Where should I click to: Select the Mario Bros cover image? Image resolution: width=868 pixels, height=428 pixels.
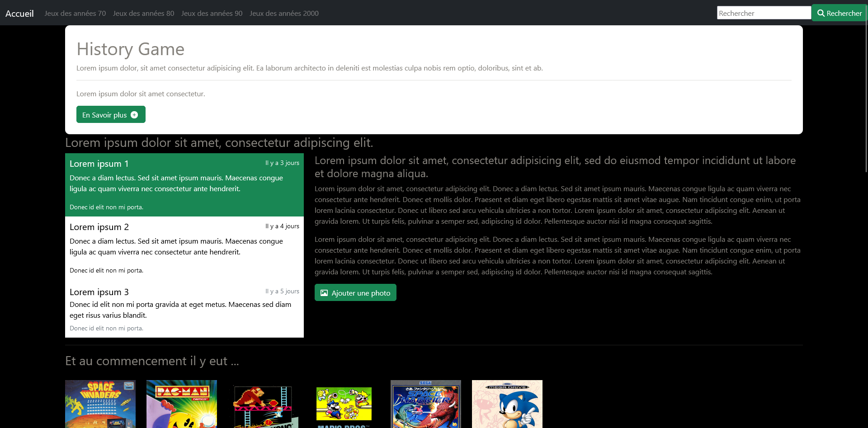tap(344, 406)
